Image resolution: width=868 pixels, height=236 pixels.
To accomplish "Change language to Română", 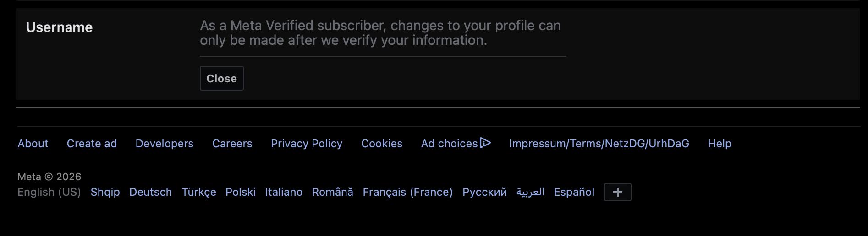I will (x=333, y=192).
